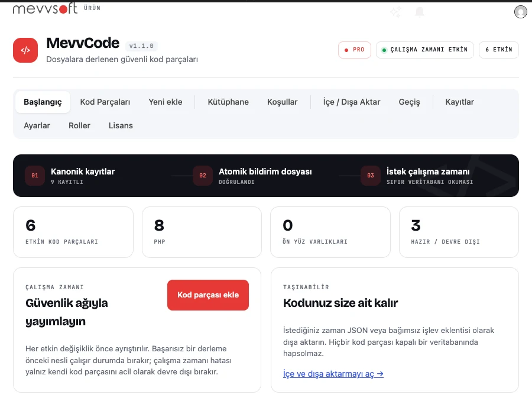
Task: Follow the İçe ve dışa aktarmayı aç link
Action: tap(333, 374)
